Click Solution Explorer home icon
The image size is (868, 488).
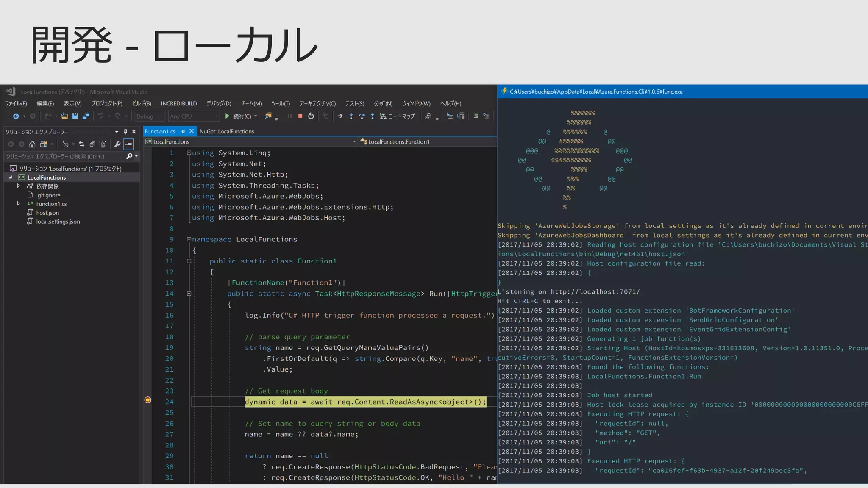click(32, 144)
